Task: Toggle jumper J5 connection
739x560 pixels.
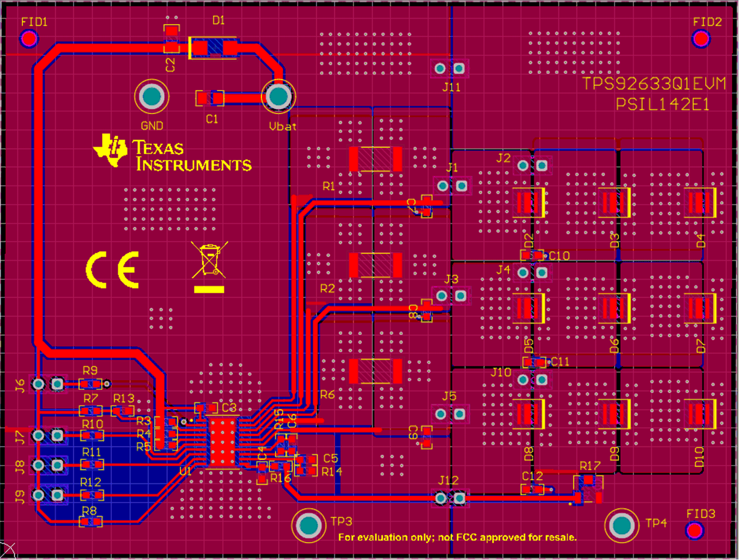Action: click(x=449, y=414)
